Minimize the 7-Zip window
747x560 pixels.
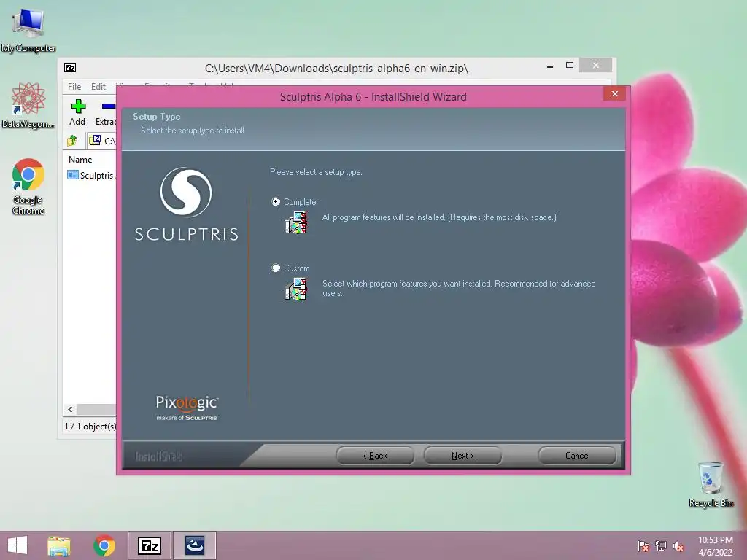(550, 66)
